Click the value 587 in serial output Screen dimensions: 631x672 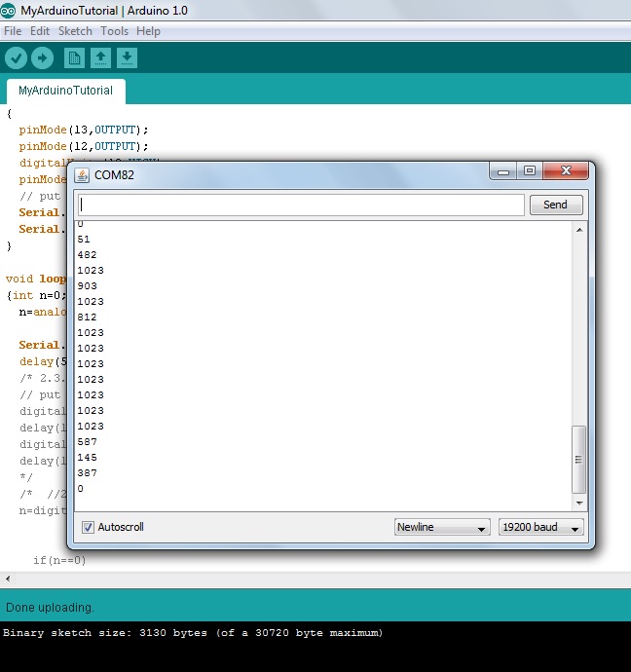87,442
